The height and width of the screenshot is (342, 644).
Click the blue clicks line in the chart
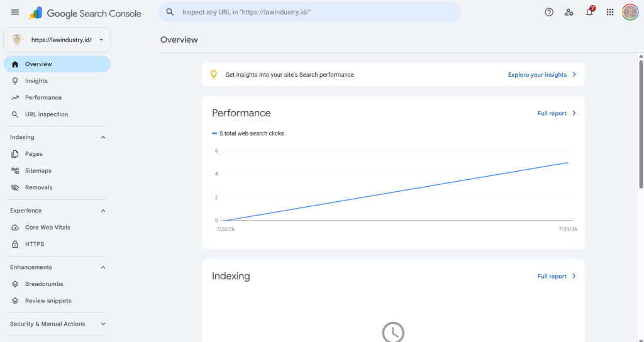click(397, 191)
